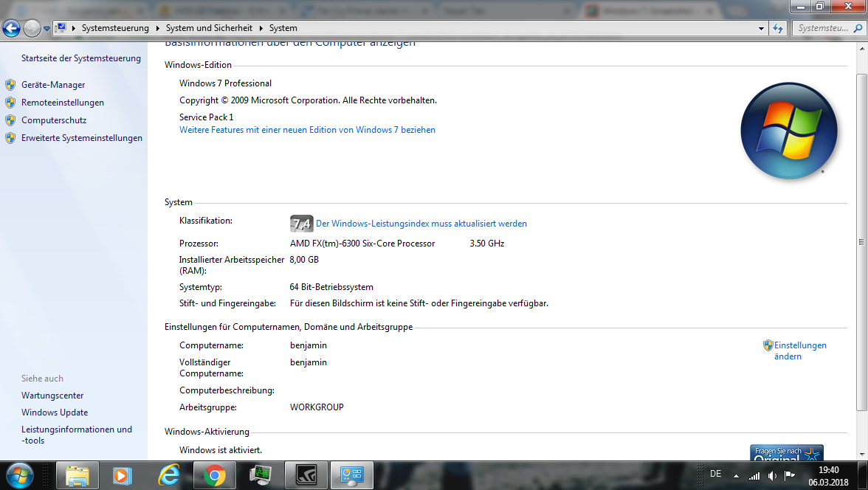The width and height of the screenshot is (868, 490).
Task: Open the Windows-Leistungsindex update link
Action: click(421, 224)
